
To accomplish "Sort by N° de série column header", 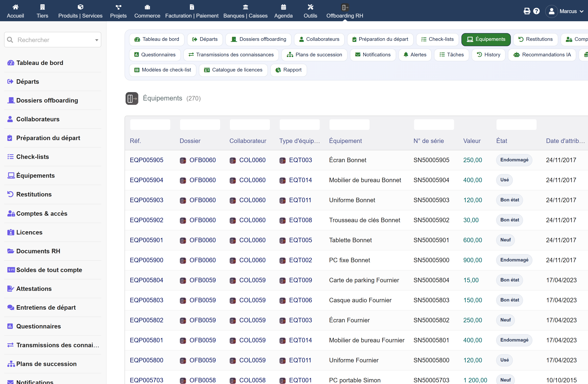I will coord(429,141).
